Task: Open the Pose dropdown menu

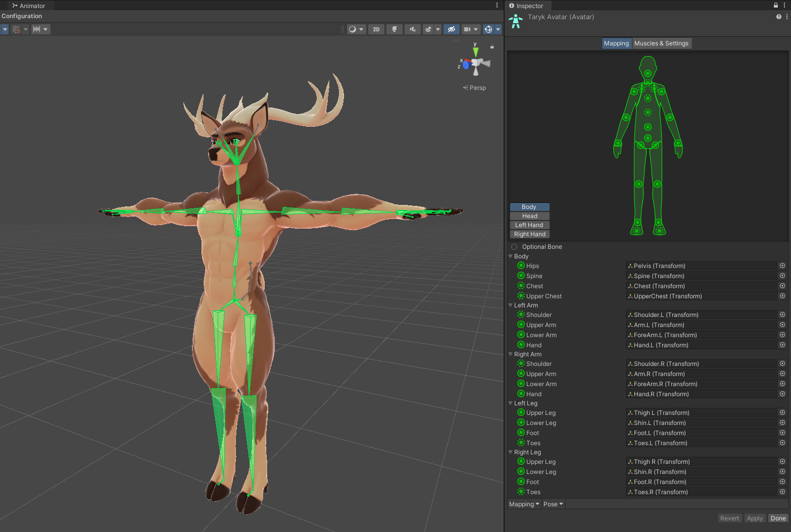Action: click(x=553, y=504)
